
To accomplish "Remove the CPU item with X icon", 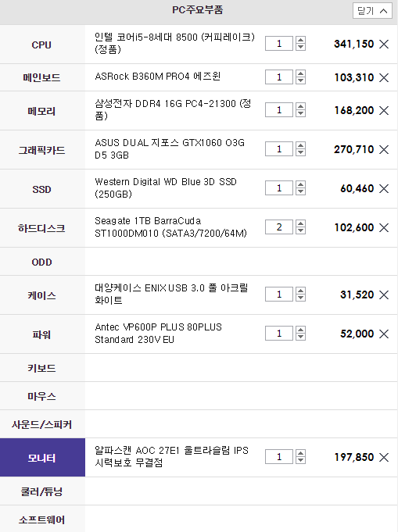I will [x=384, y=44].
